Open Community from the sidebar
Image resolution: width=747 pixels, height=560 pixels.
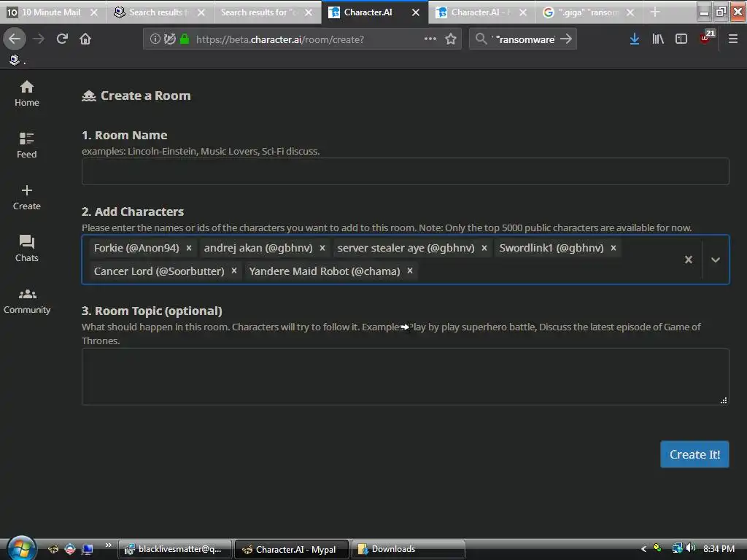27,300
